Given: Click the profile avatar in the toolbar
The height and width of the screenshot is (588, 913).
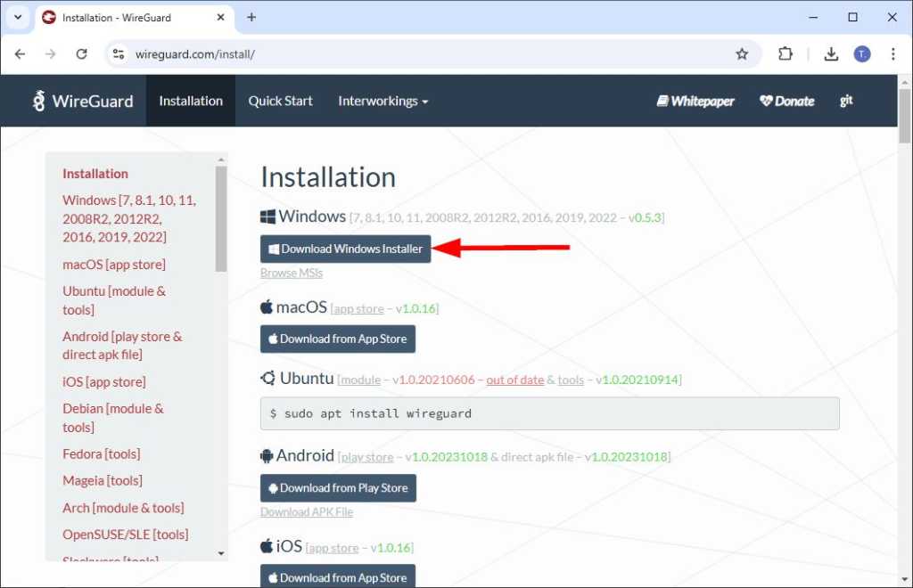Looking at the screenshot, I should coord(861,53).
